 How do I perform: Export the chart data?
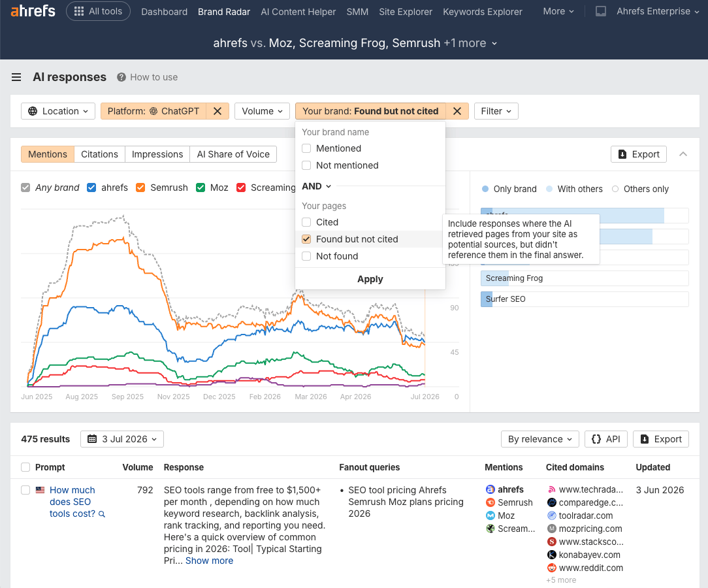[639, 154]
